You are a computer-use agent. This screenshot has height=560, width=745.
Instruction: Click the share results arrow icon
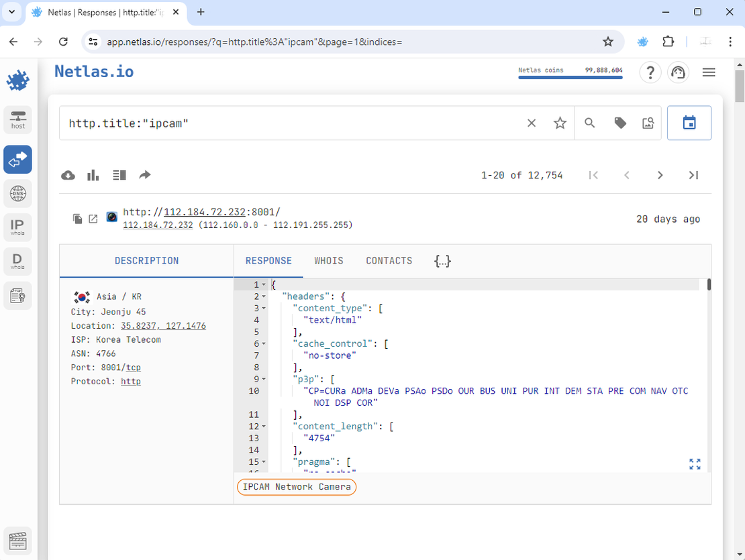pos(145,175)
